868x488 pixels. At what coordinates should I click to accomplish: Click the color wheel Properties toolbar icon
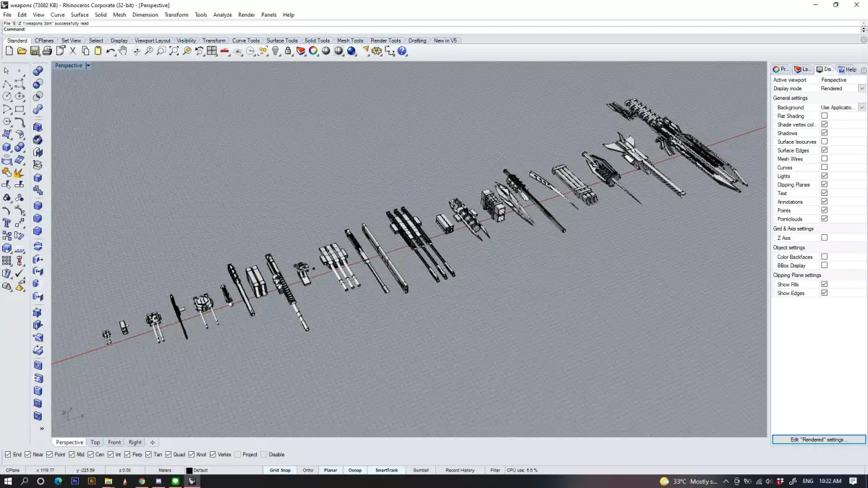[313, 51]
